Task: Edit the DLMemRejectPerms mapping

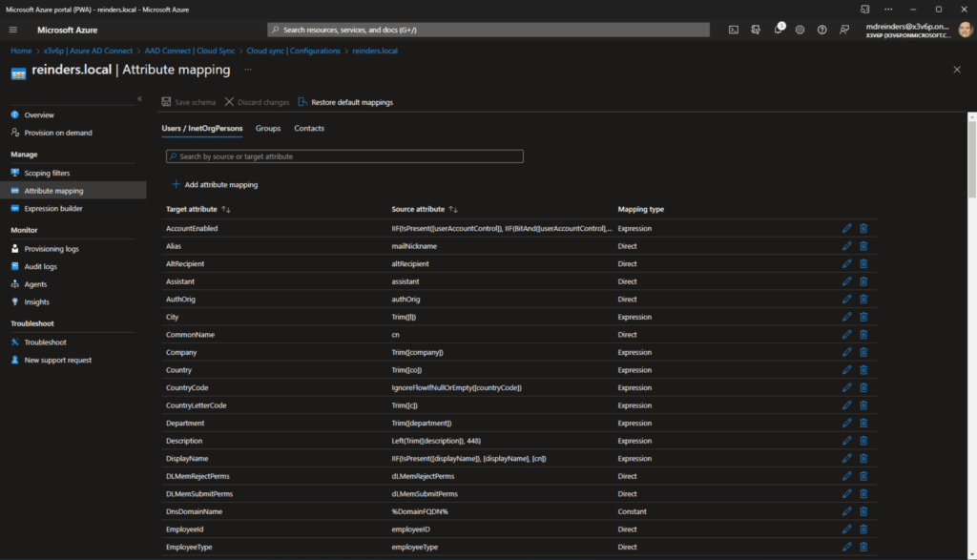Action: [x=847, y=476]
